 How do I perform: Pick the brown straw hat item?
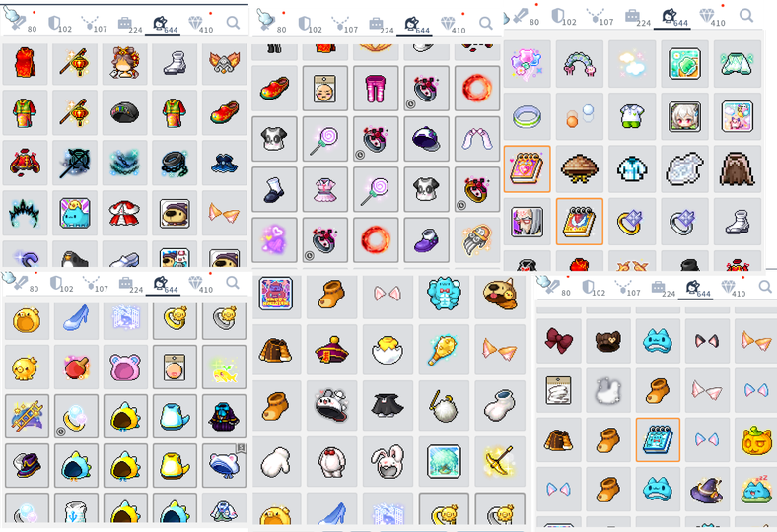click(579, 169)
